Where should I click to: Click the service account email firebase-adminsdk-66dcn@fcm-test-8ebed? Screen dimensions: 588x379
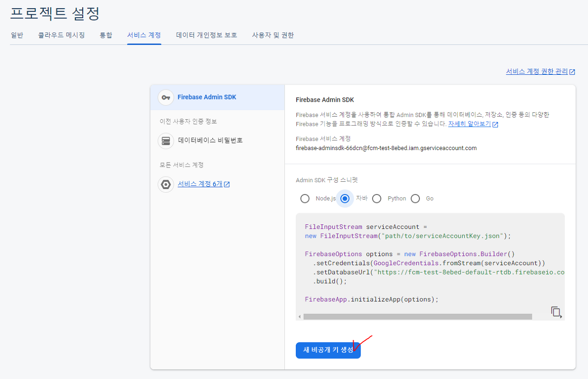(x=386, y=148)
